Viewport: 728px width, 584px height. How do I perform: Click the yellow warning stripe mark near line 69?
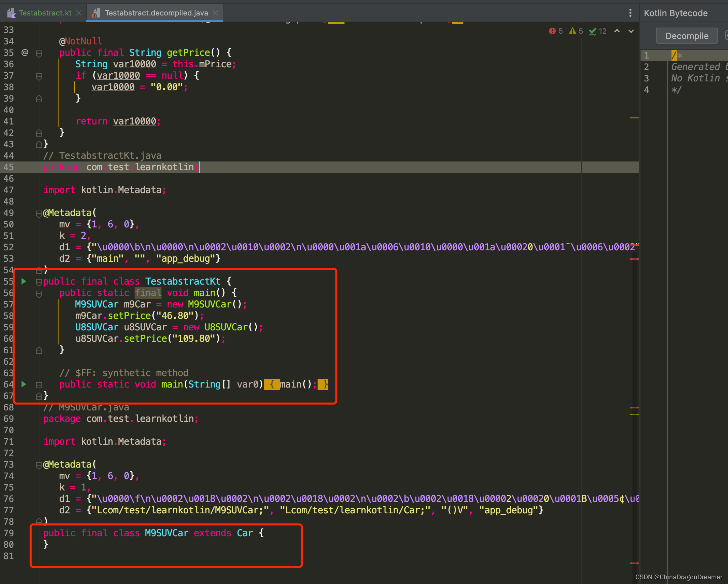(x=634, y=414)
